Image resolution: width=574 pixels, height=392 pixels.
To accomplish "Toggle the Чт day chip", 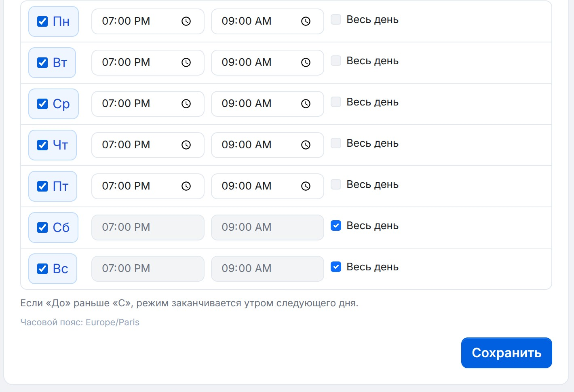I will (53, 145).
